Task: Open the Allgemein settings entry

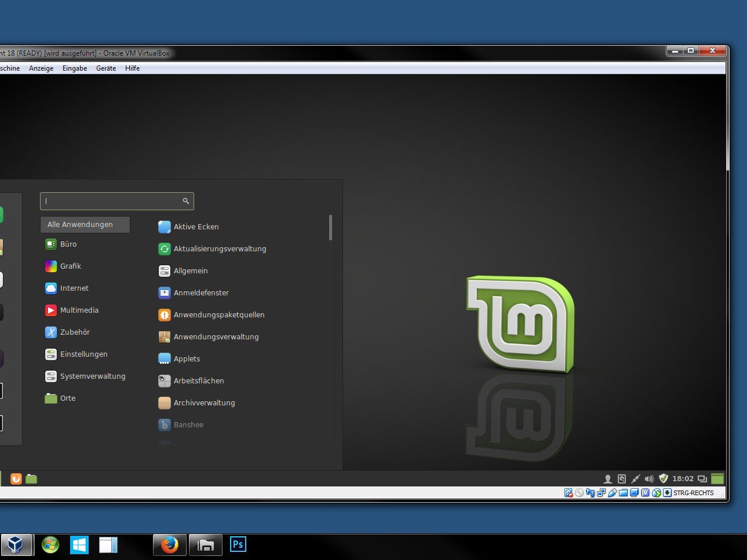Action: [183, 270]
